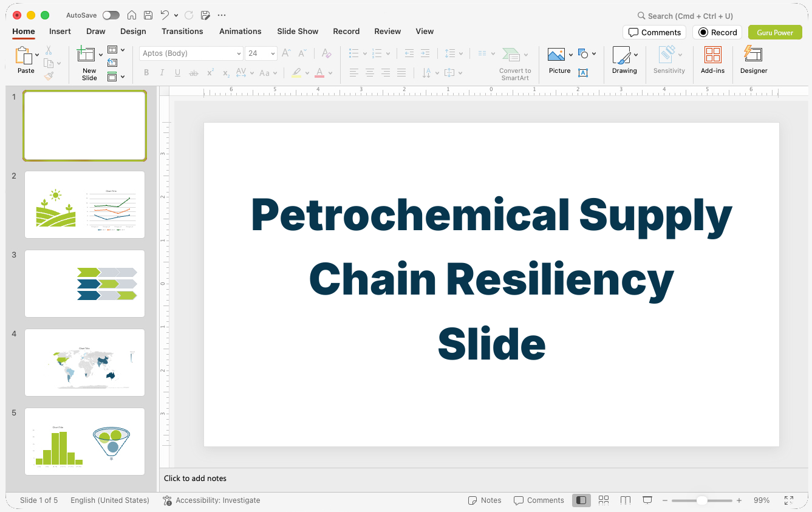This screenshot has width=812, height=512.
Task: Open the Transitions tab
Action: (x=182, y=32)
